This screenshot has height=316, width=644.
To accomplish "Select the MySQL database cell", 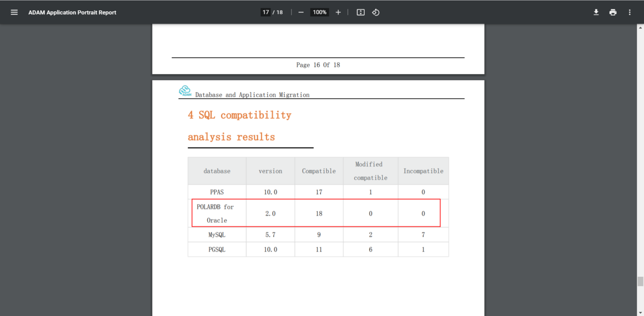I will pyautogui.click(x=217, y=235).
